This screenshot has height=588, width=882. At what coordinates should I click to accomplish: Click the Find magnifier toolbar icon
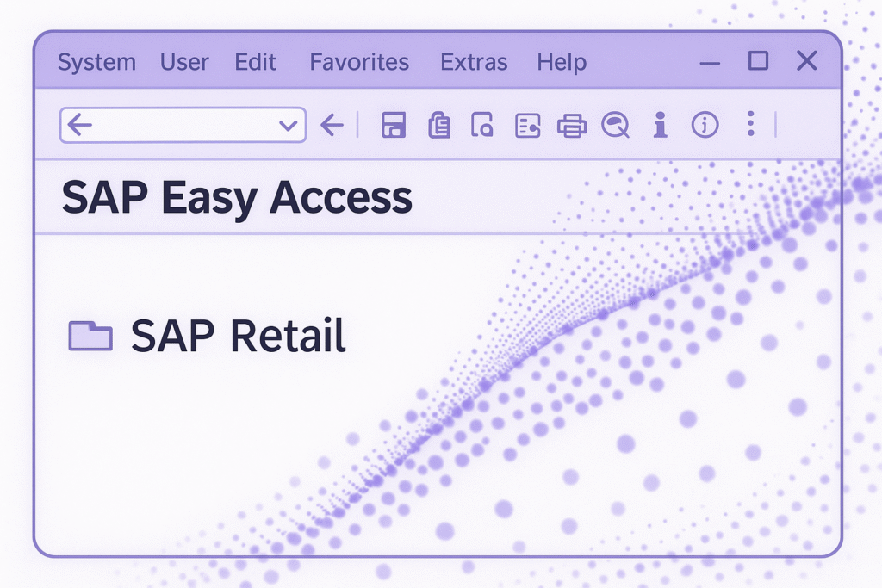[616, 125]
